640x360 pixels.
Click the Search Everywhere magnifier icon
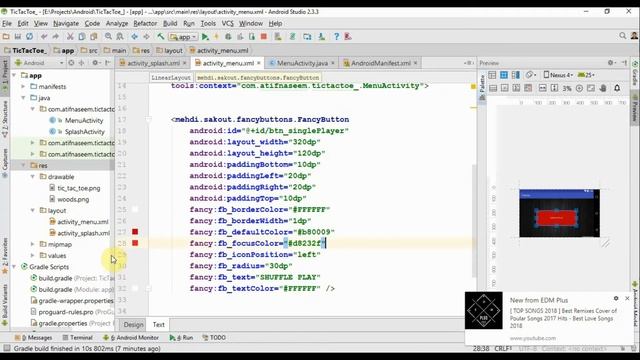[622, 36]
